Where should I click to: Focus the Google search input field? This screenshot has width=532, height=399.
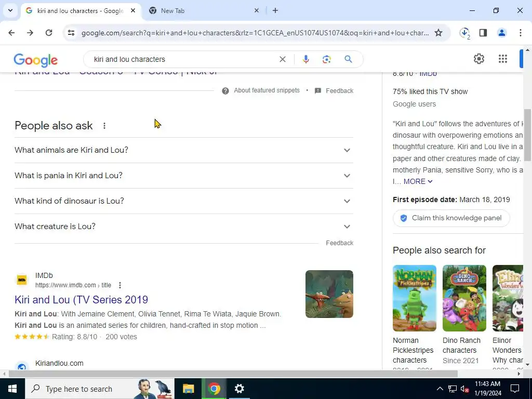(x=183, y=59)
